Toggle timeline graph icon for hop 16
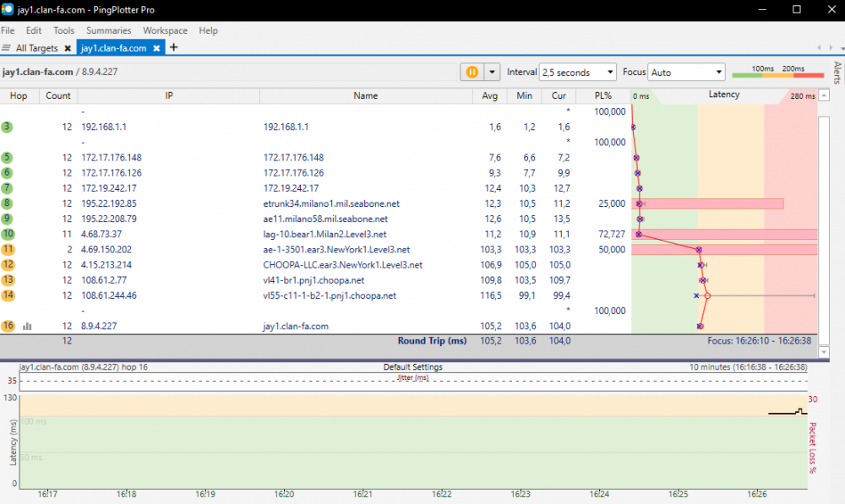This screenshot has height=504, width=845. pyautogui.click(x=27, y=327)
